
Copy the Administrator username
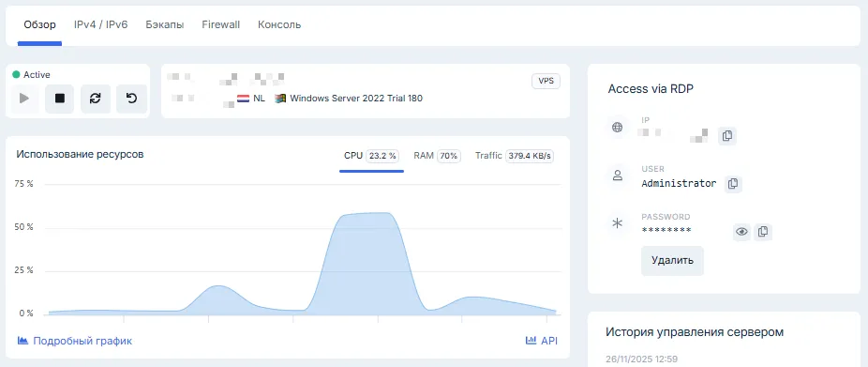click(x=733, y=184)
